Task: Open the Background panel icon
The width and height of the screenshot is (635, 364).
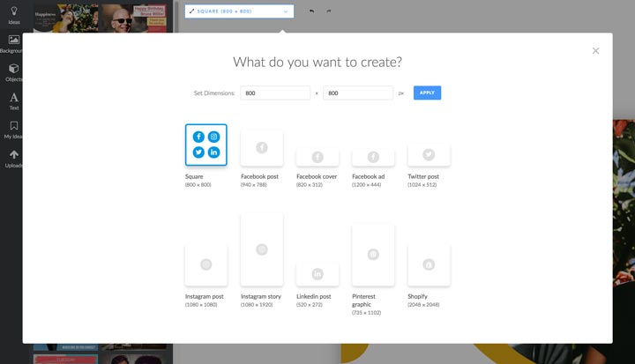Action: coord(14,40)
